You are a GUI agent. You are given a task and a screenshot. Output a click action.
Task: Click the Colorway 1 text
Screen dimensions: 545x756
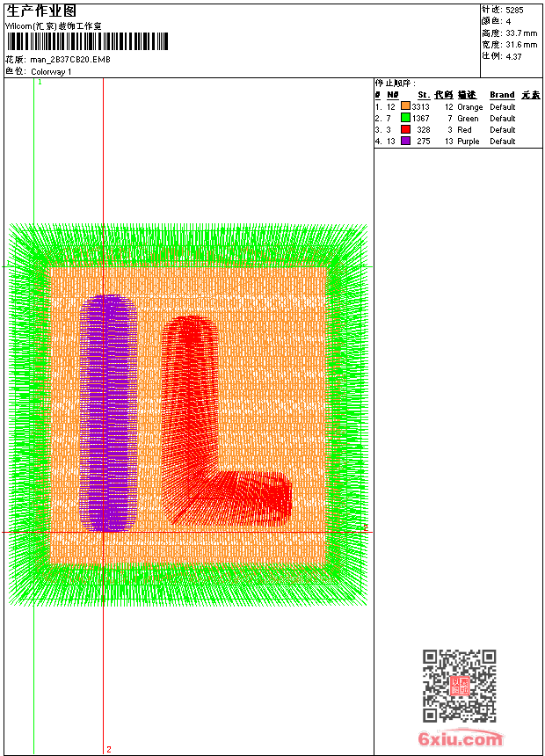(x=51, y=72)
